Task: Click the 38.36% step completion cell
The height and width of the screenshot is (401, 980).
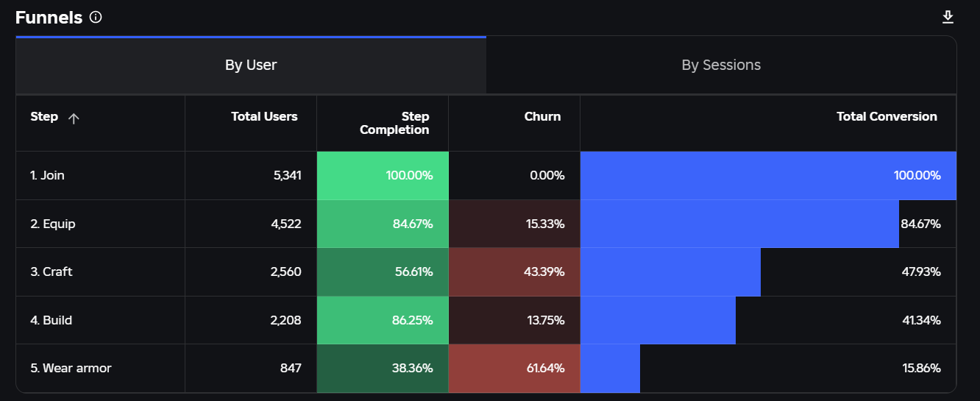Action: tap(383, 368)
